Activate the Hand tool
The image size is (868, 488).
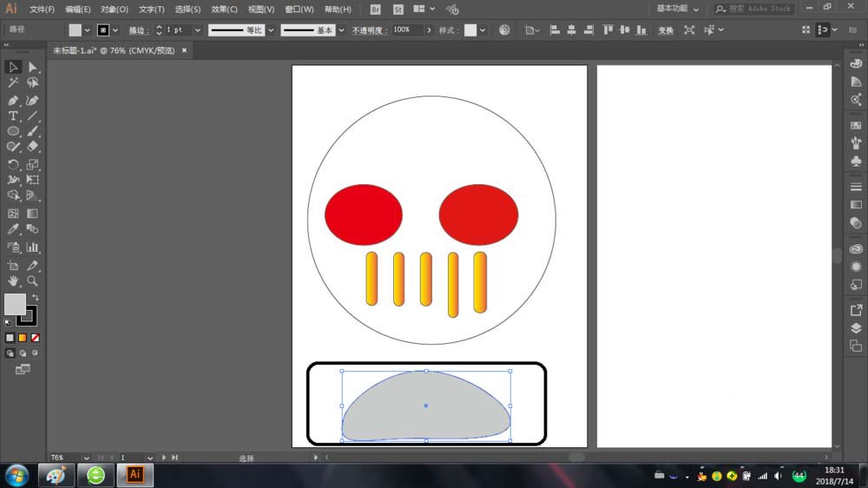[x=13, y=281]
